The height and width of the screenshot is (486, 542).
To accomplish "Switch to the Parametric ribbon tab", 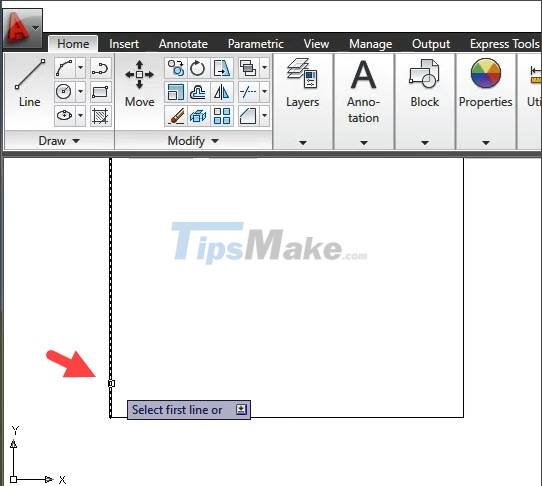I will pyautogui.click(x=256, y=44).
